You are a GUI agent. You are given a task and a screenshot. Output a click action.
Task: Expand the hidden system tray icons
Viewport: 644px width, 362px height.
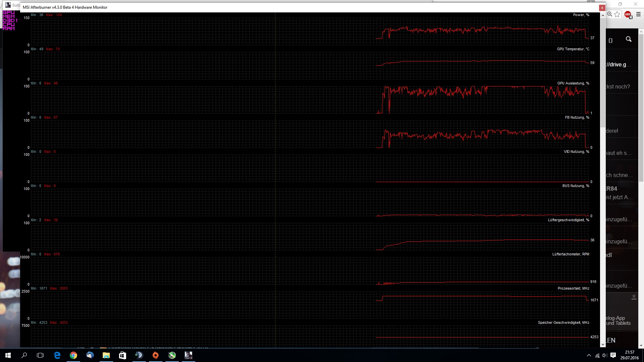(x=589, y=355)
